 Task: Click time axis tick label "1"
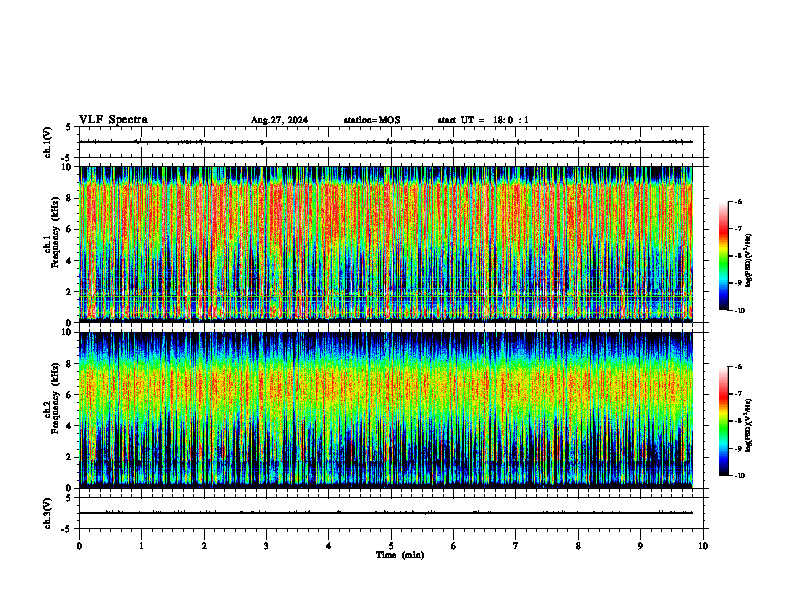(x=141, y=546)
